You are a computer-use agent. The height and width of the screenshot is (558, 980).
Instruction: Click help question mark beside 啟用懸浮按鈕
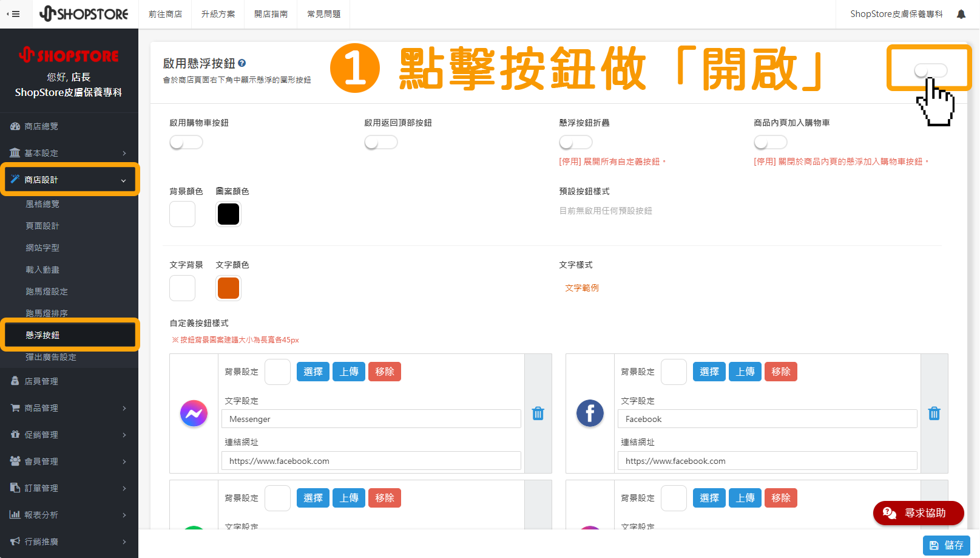pos(242,63)
